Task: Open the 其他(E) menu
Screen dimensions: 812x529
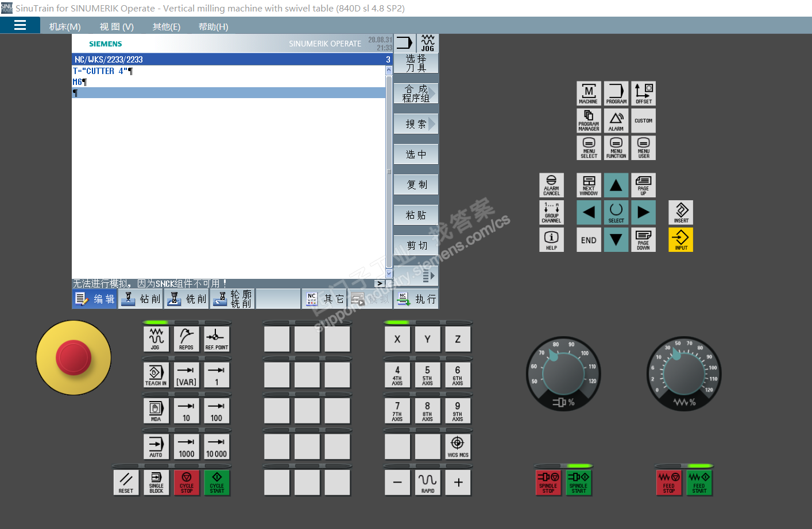Action: point(167,26)
